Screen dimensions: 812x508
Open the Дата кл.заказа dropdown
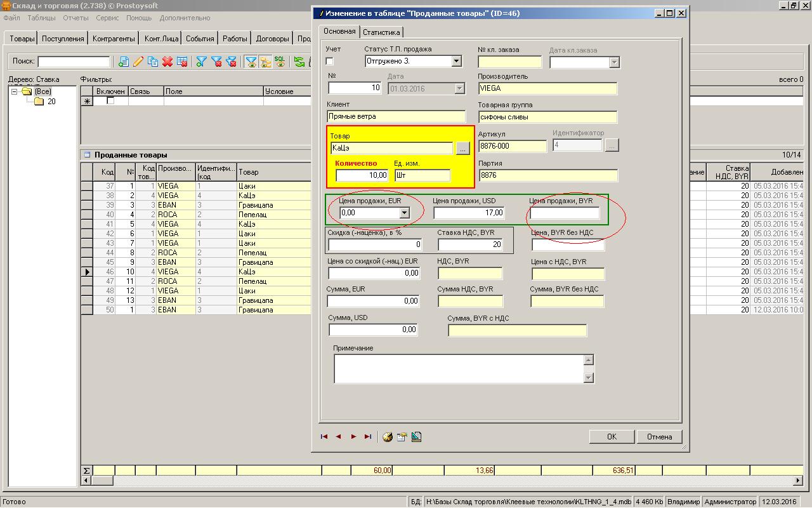coord(613,62)
